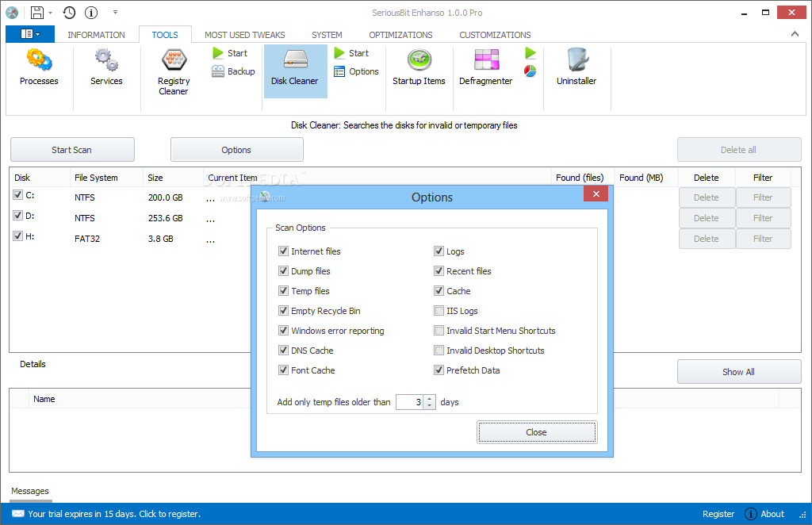Click the days number input field
This screenshot has width=812, height=525.
[410, 402]
